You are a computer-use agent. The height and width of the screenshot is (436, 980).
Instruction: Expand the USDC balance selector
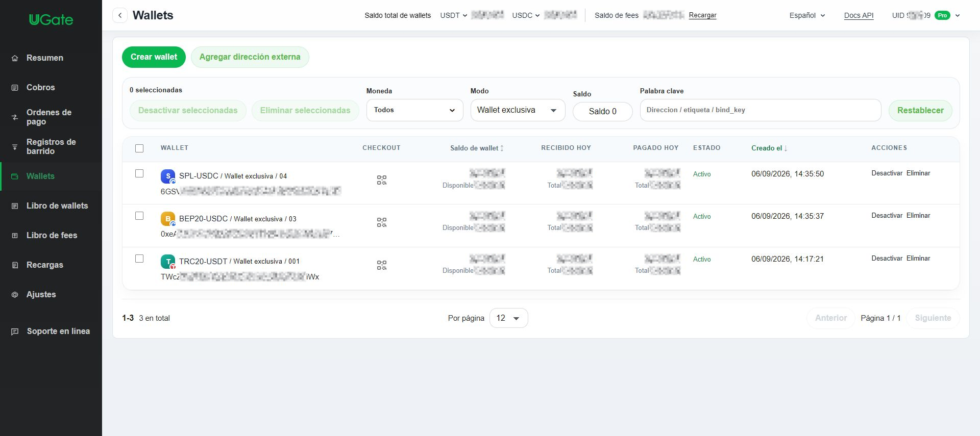click(526, 15)
